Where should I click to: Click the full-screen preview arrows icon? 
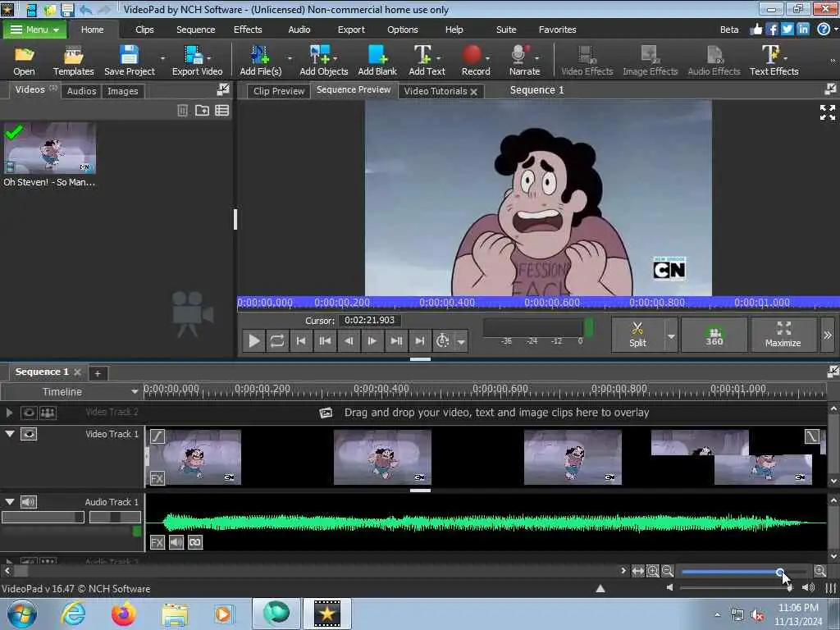(827, 112)
